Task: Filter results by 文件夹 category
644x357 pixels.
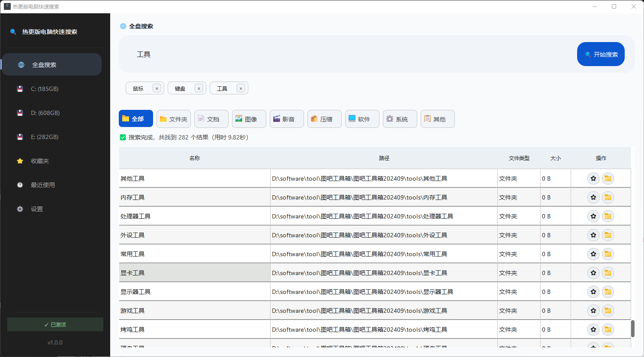Action: pos(174,119)
